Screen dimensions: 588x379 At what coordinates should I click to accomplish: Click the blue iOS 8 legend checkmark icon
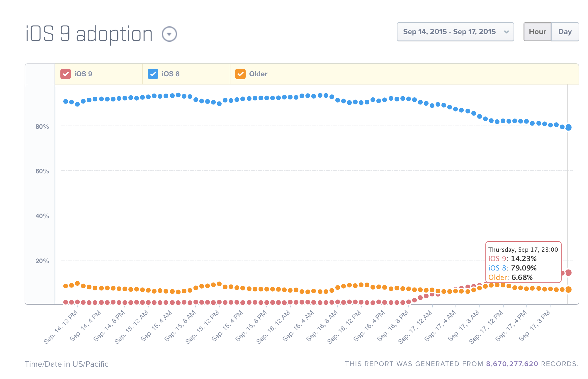[x=153, y=74]
